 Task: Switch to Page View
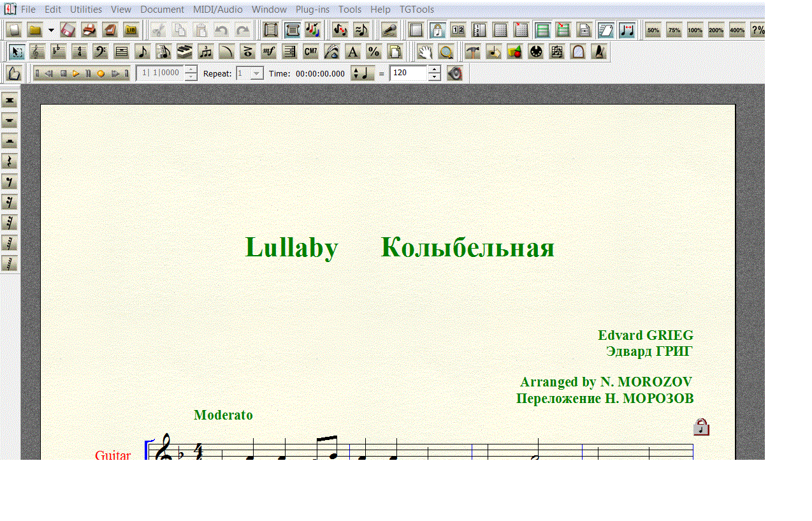(x=292, y=30)
